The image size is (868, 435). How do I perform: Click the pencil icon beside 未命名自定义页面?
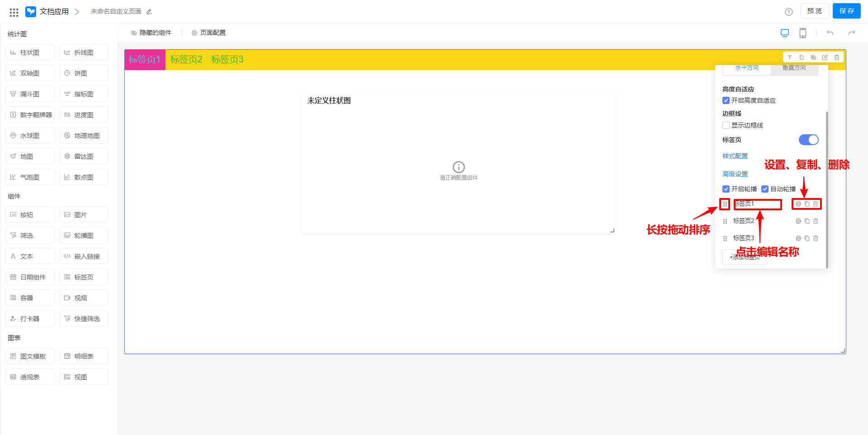click(149, 12)
